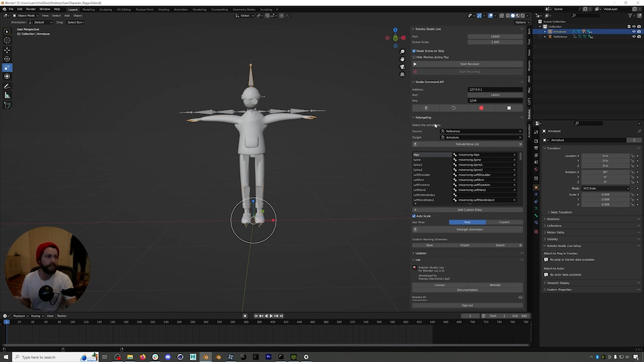Enable Hide Meshes during Play checkbox

414,57
